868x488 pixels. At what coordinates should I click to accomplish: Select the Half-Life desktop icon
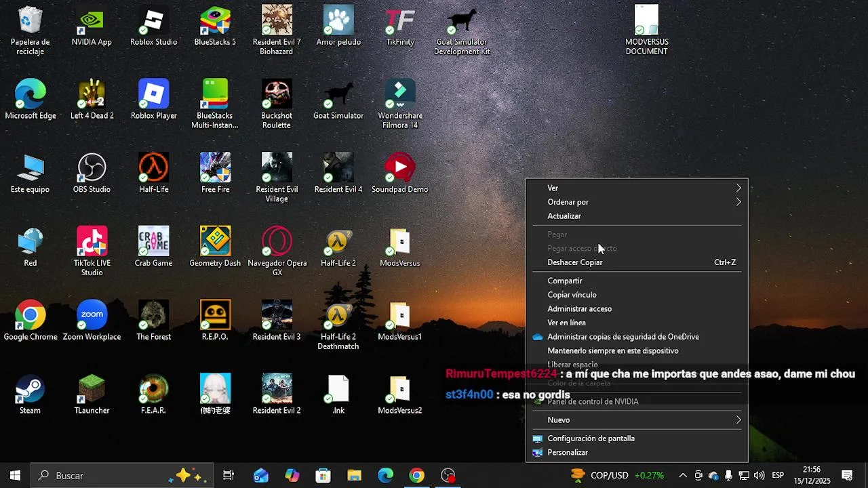coord(154,174)
